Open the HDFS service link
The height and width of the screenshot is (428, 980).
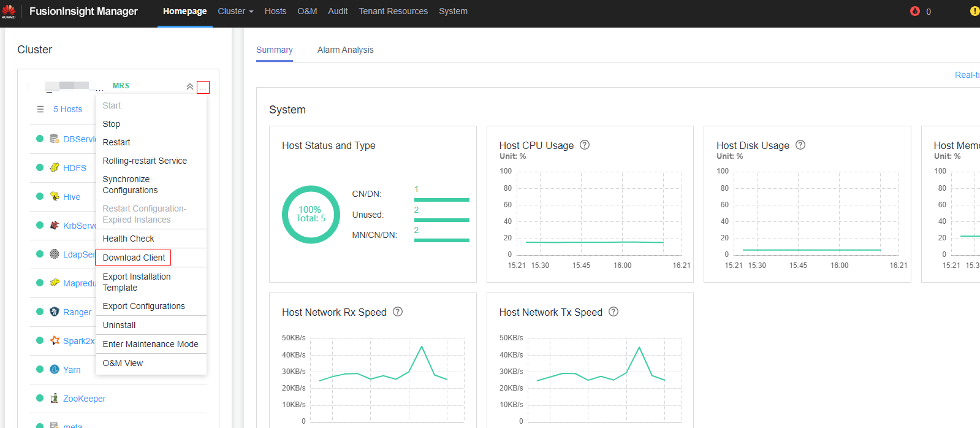[x=75, y=168]
